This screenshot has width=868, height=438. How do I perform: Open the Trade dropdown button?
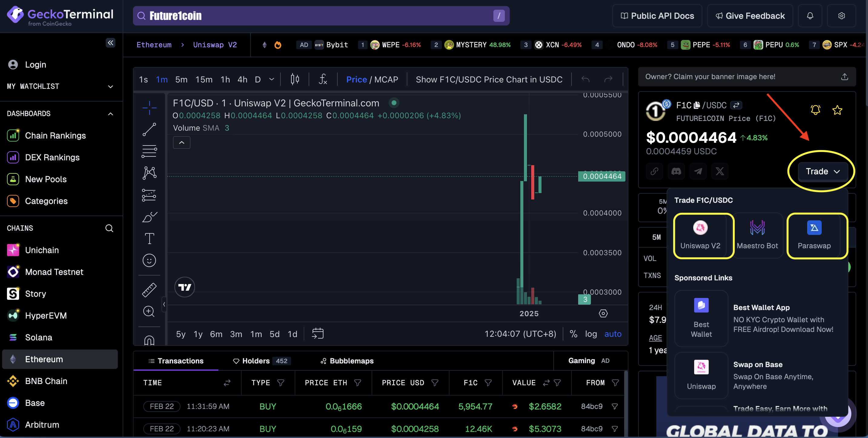(823, 171)
